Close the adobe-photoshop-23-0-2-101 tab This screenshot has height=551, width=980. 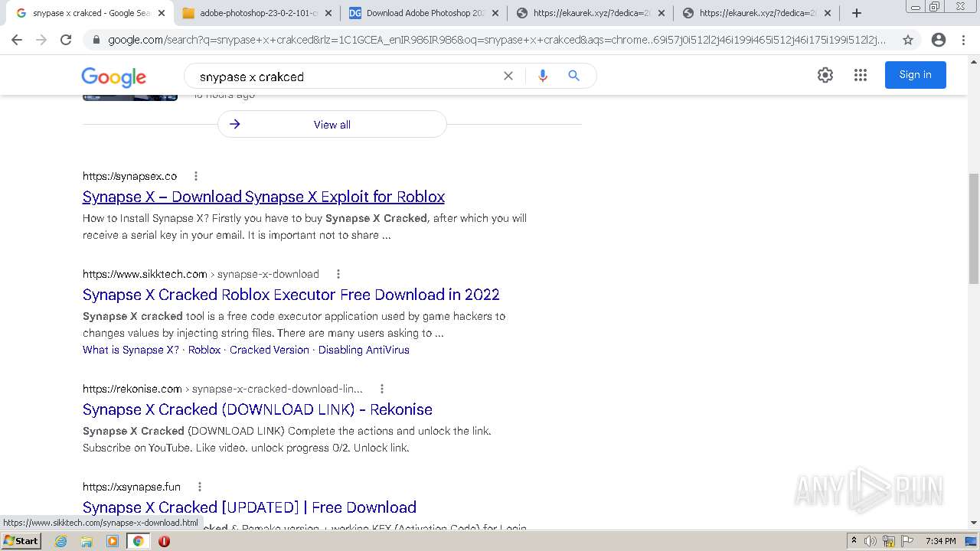click(328, 13)
